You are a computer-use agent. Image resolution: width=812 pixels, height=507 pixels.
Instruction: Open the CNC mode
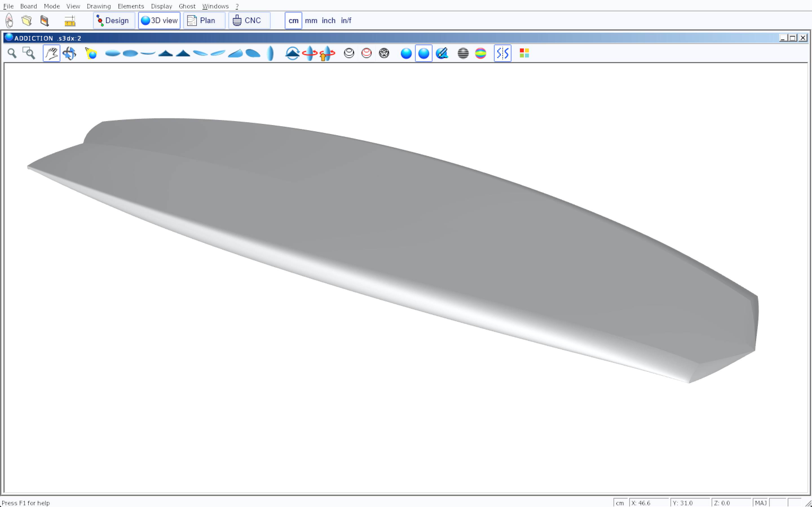[249, 21]
